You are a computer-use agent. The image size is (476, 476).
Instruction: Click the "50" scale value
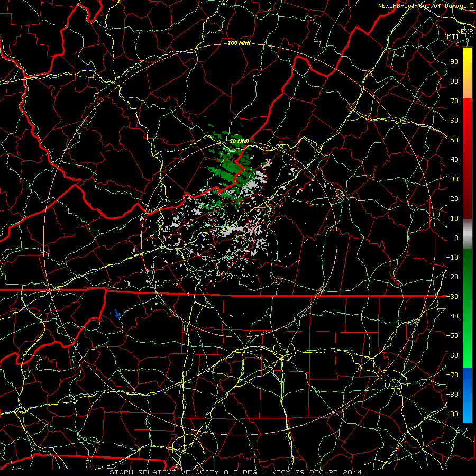[454, 140]
